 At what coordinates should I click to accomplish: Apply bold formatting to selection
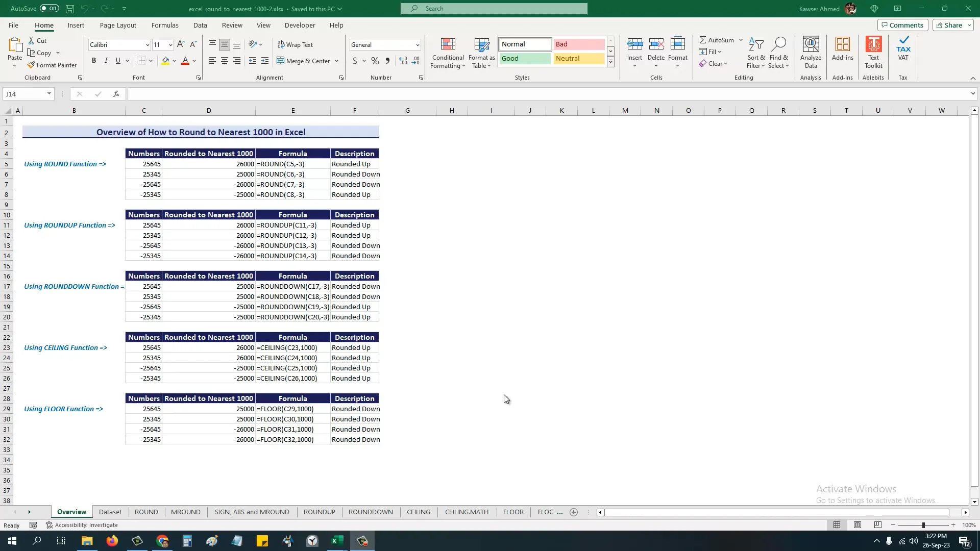(x=93, y=60)
